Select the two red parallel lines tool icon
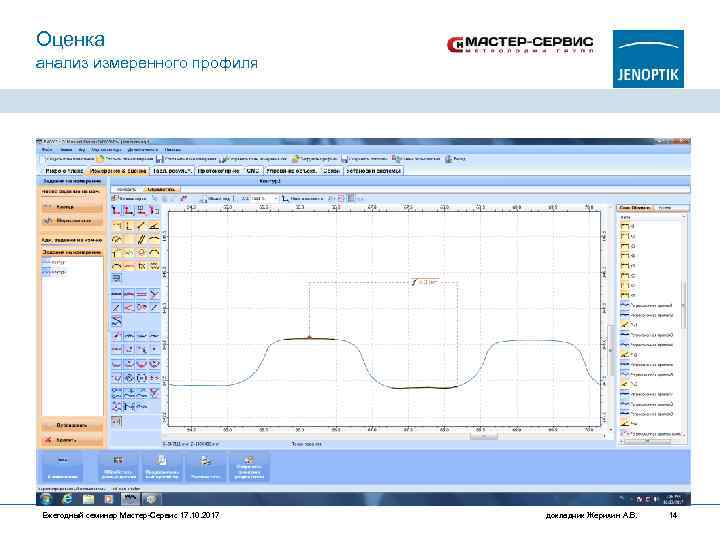Image resolution: width=720 pixels, height=540 pixels. (x=141, y=293)
